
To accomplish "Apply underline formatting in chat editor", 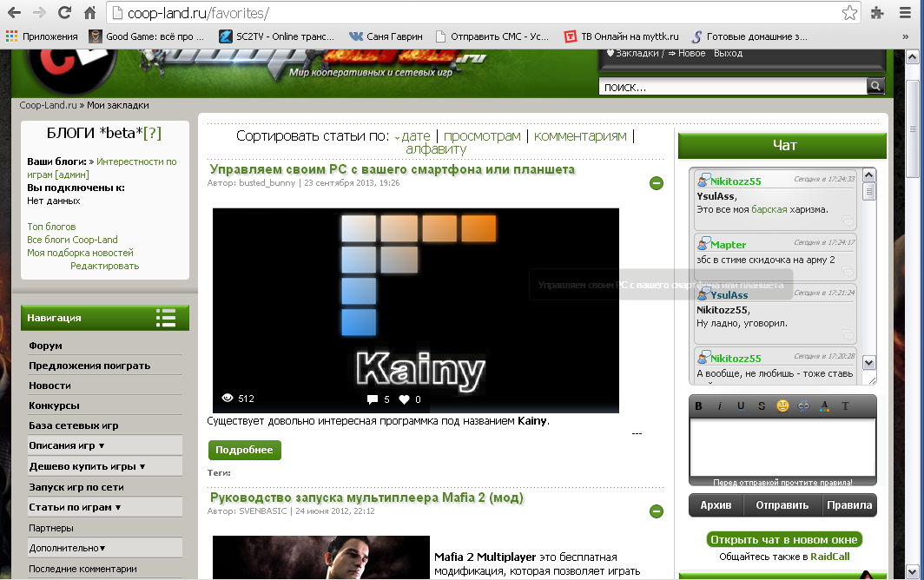I will coord(741,405).
